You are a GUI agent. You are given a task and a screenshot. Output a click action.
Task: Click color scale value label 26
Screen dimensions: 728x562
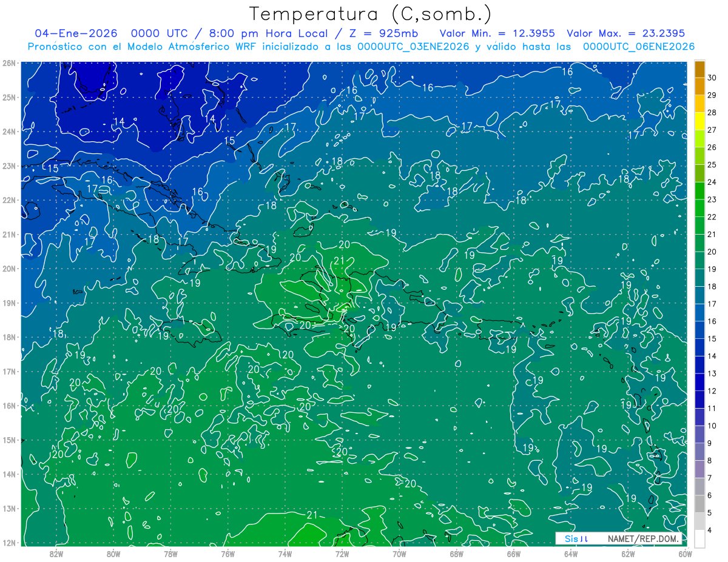point(712,147)
